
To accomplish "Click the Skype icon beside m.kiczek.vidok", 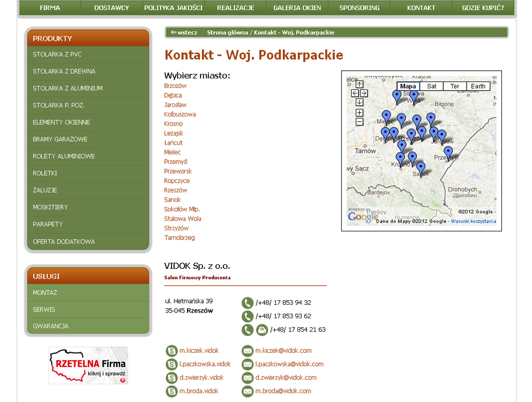I will [171, 351].
